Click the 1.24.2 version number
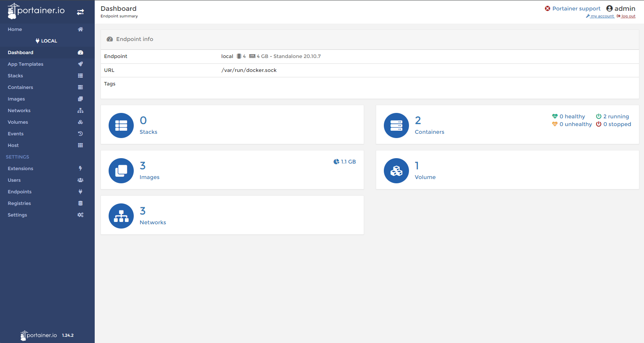 coord(68,336)
